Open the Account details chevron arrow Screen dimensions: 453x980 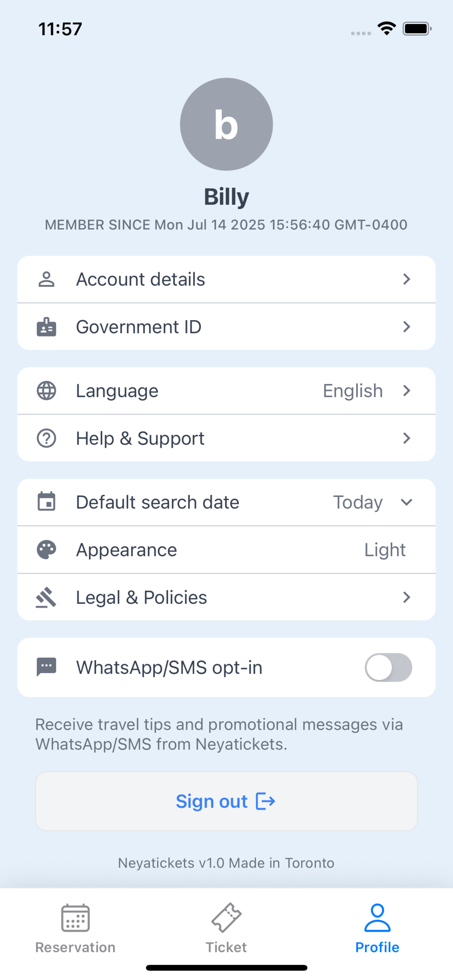pyautogui.click(x=406, y=279)
